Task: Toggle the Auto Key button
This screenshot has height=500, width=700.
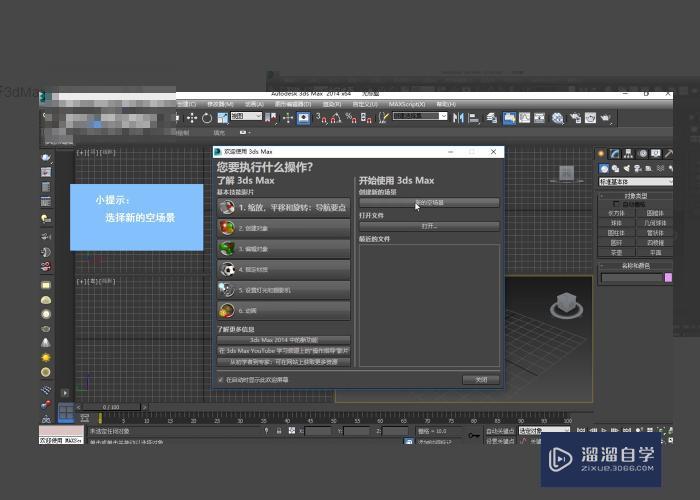Action: click(x=499, y=431)
